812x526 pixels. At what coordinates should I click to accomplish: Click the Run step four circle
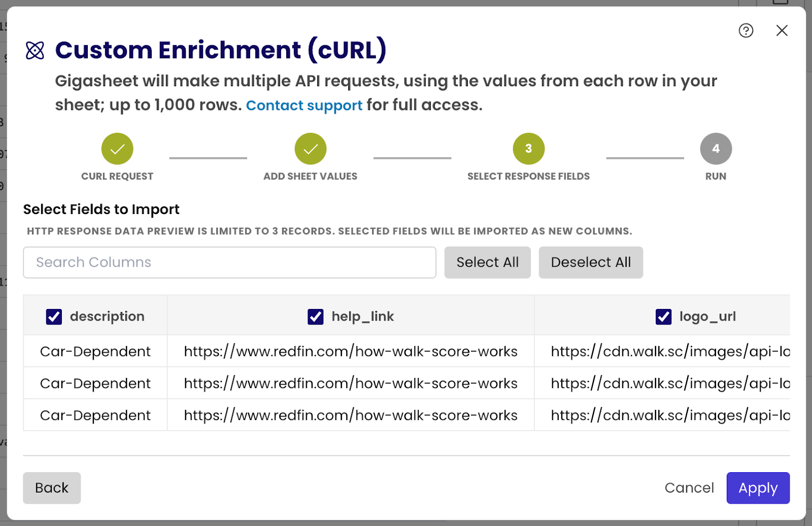716,149
